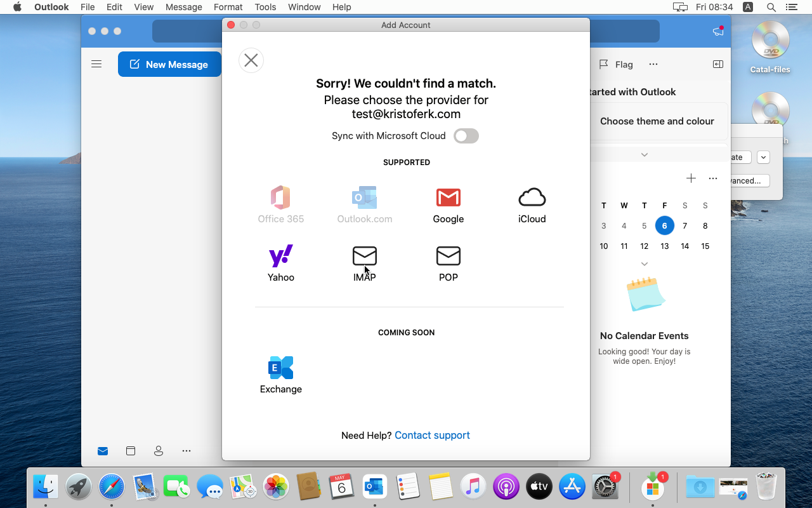This screenshot has width=812, height=508.
Task: Toggle Sync with Microsoft Cloud switch
Action: (466, 136)
